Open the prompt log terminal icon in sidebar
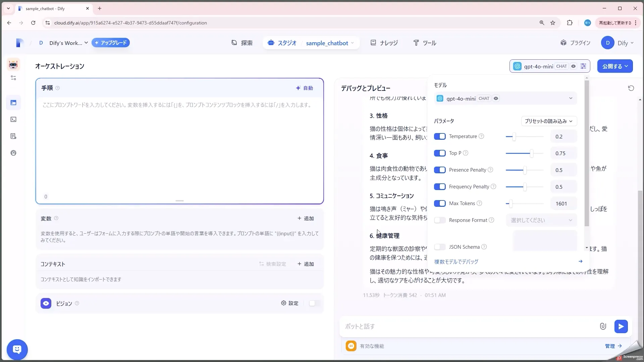This screenshot has width=644, height=362. point(13,119)
